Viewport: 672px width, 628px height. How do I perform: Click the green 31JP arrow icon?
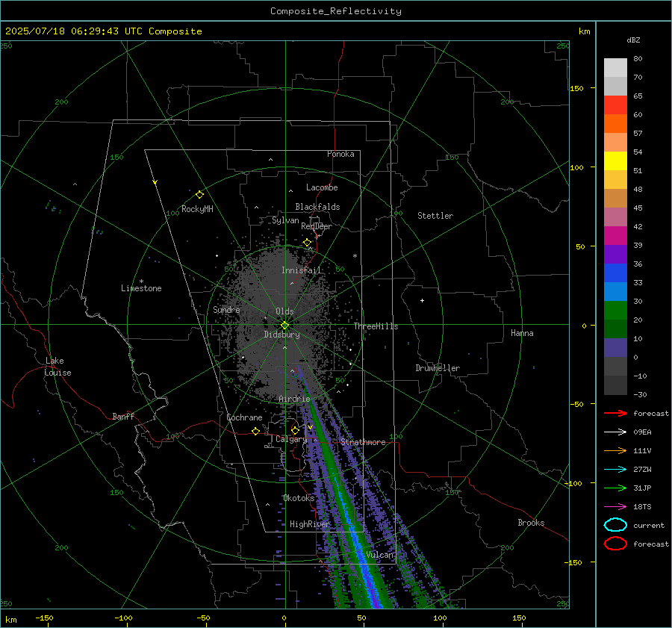point(615,488)
